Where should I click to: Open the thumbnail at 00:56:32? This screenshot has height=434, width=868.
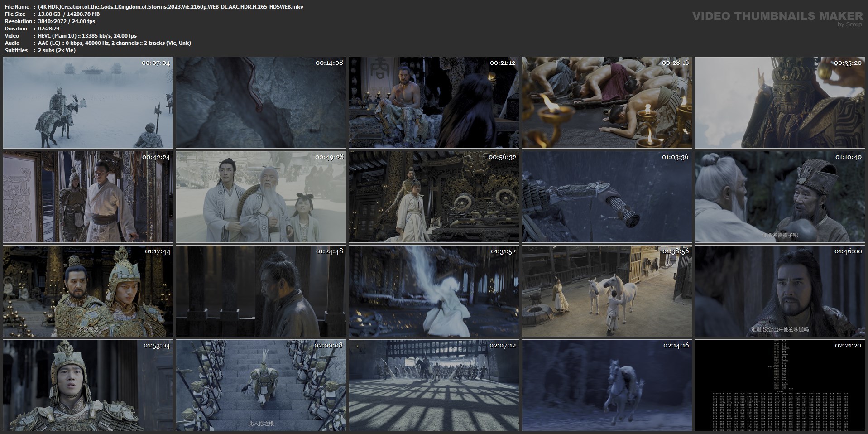[434, 197]
